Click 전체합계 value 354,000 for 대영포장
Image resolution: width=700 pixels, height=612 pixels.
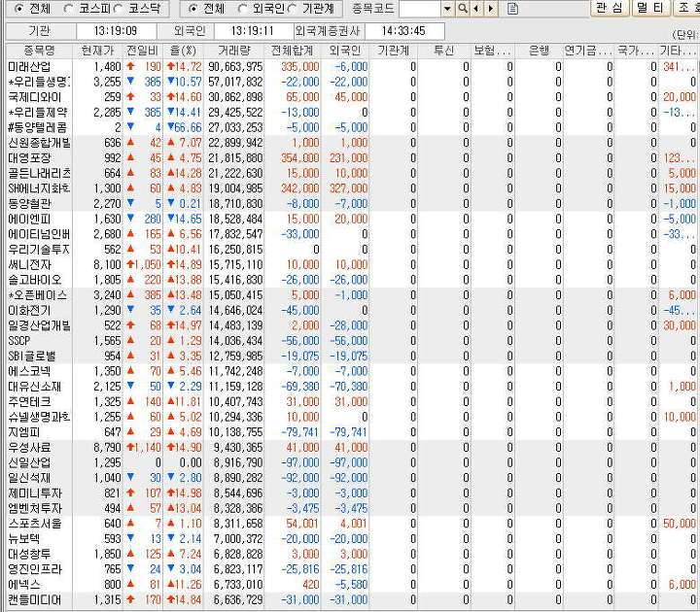[x=300, y=158]
